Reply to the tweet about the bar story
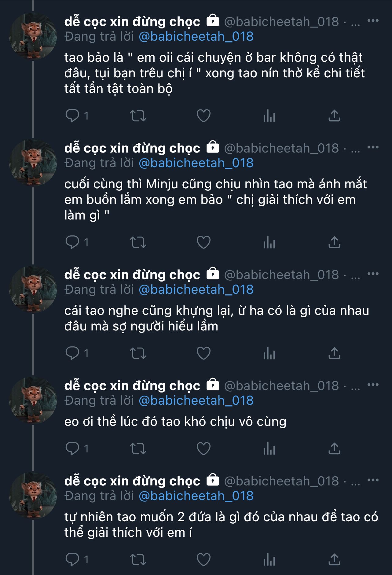Screen dimensions: 392x575 (x=72, y=116)
